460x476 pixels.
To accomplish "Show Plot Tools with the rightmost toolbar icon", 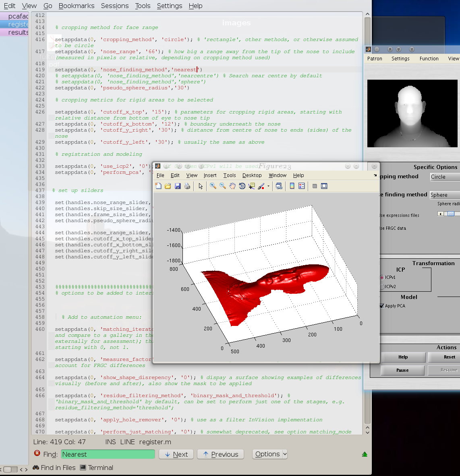I will point(324,186).
